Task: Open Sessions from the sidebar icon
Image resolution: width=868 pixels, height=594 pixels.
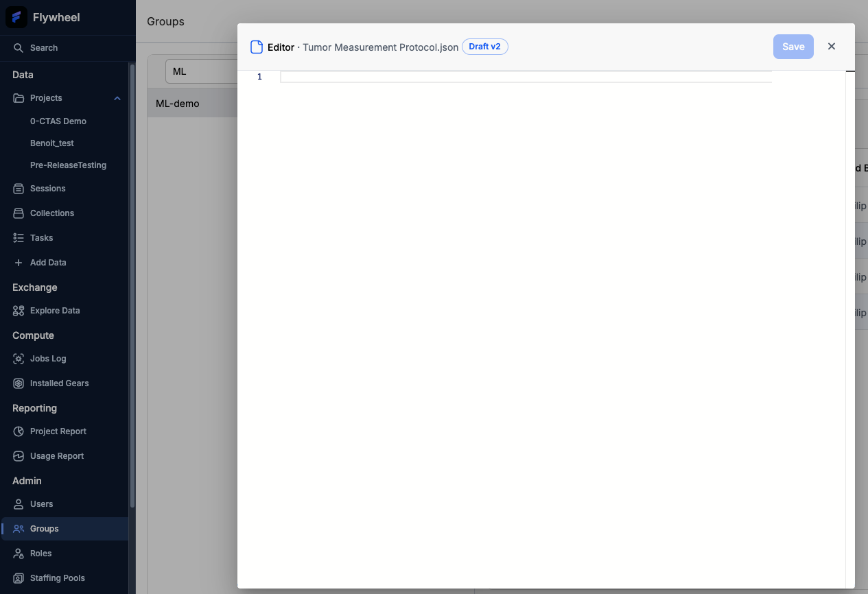Action: point(18,188)
